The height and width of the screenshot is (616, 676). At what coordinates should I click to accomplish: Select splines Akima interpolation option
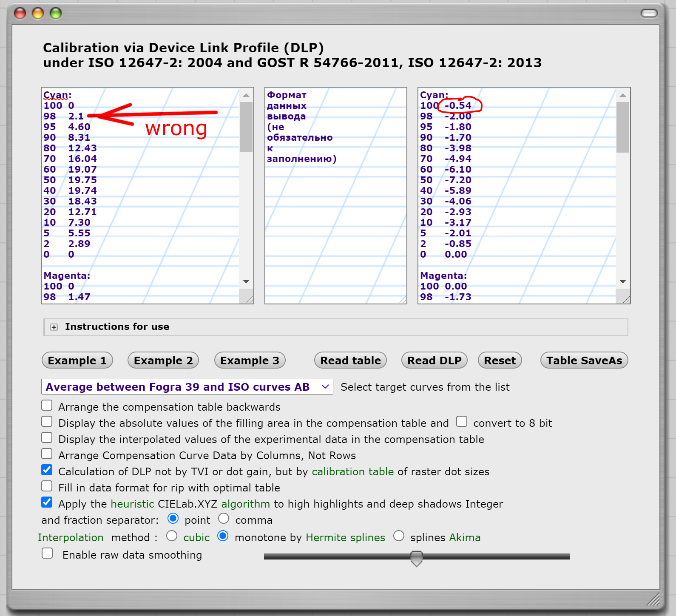point(399,536)
